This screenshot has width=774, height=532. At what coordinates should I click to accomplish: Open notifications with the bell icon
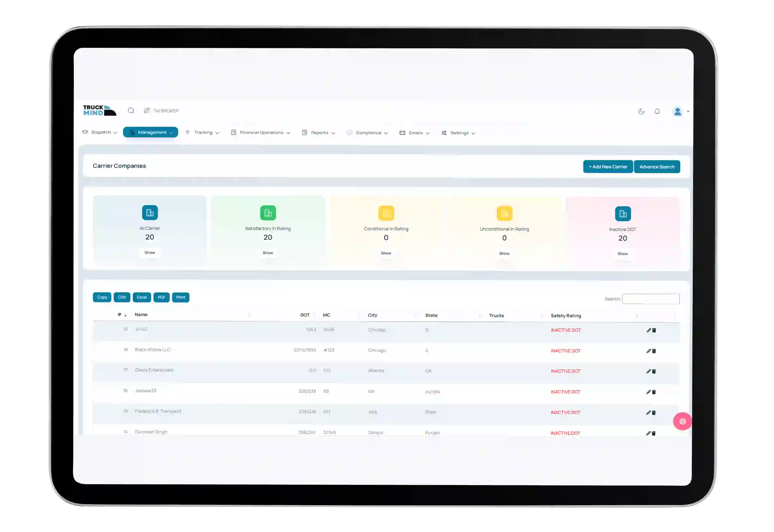[x=657, y=111]
